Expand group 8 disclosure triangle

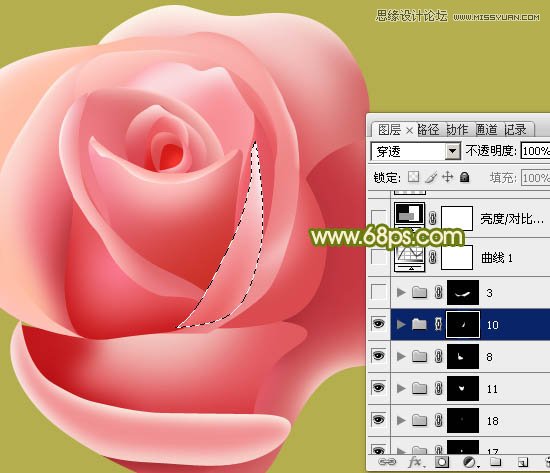400,357
